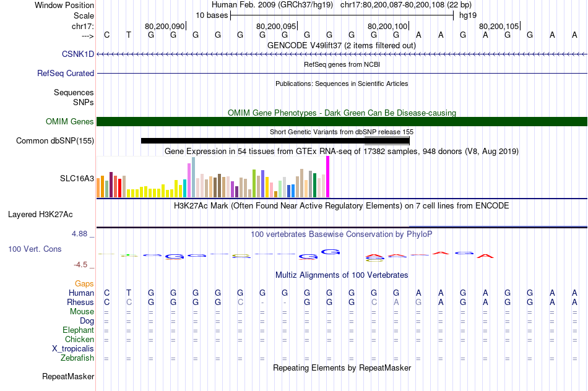
Task: Click the CSNK1D intron line with arrows
Action: point(342,54)
